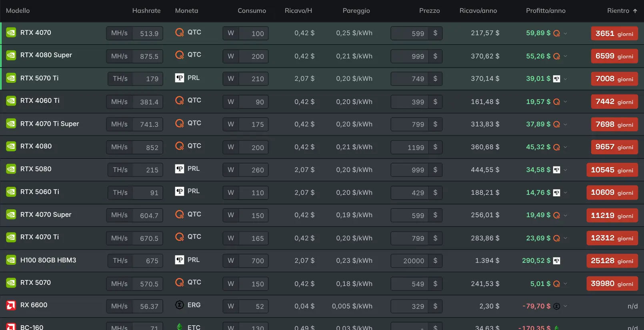Click the 290,52 $ yearly profit value
The width and height of the screenshot is (644, 330).
[x=536, y=261]
